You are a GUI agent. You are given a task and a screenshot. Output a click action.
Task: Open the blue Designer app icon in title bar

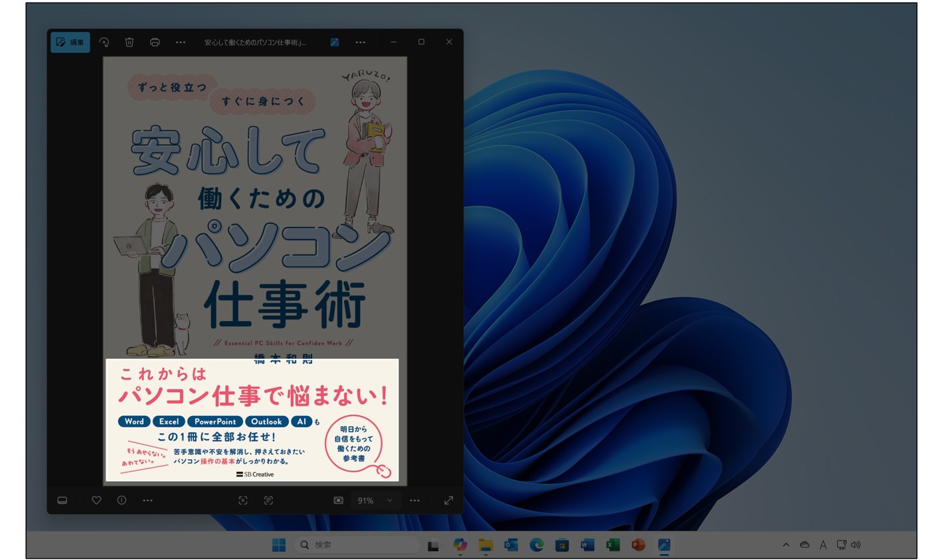coord(335,42)
